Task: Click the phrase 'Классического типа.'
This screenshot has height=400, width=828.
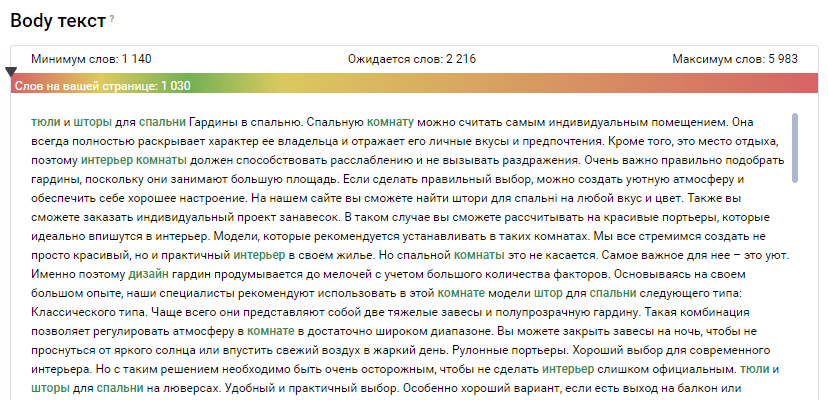Action: point(90,312)
